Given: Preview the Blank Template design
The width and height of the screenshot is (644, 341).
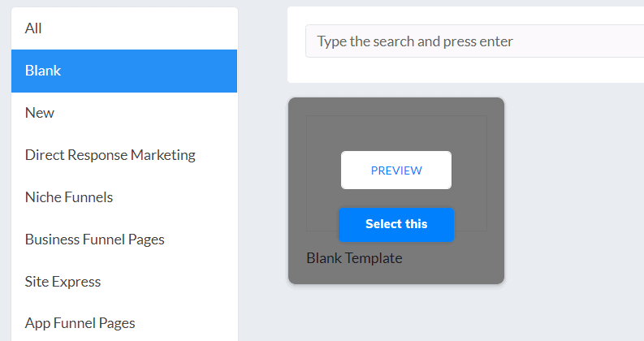Looking at the screenshot, I should [x=396, y=170].
